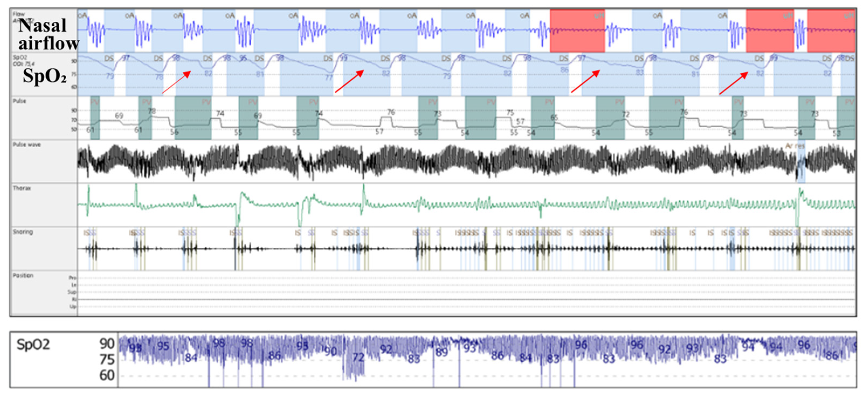Select the Snoring channel label

point(23,232)
